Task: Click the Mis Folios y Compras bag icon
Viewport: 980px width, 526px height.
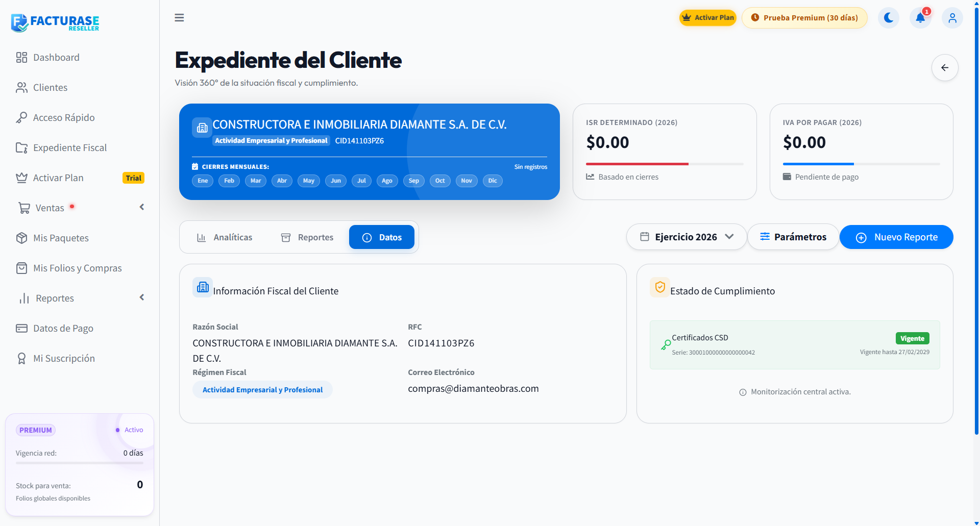Action: click(21, 268)
